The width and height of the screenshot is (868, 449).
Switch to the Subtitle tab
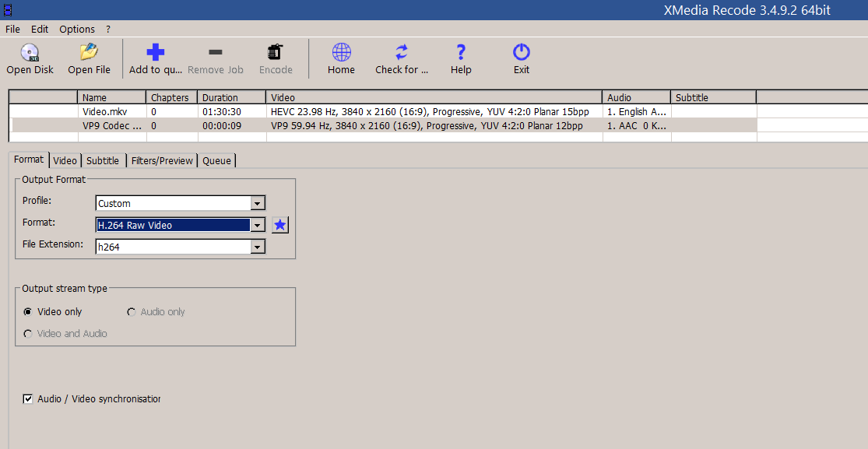click(103, 160)
